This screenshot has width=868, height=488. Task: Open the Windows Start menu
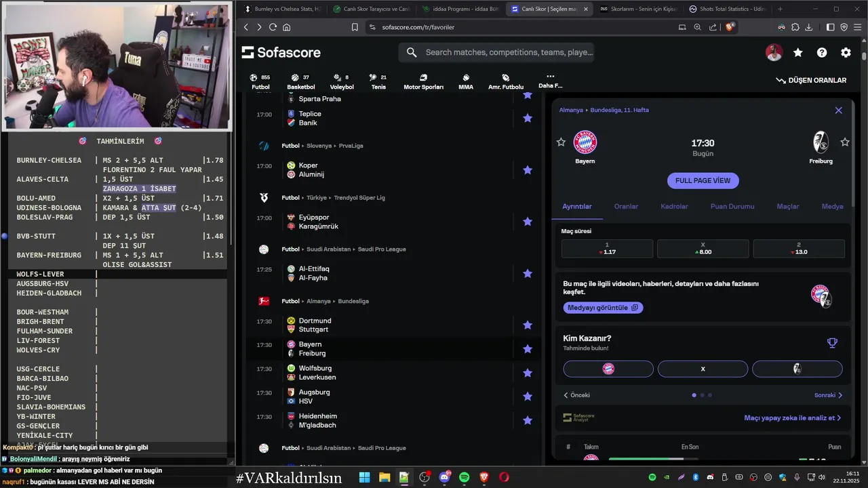point(364,477)
